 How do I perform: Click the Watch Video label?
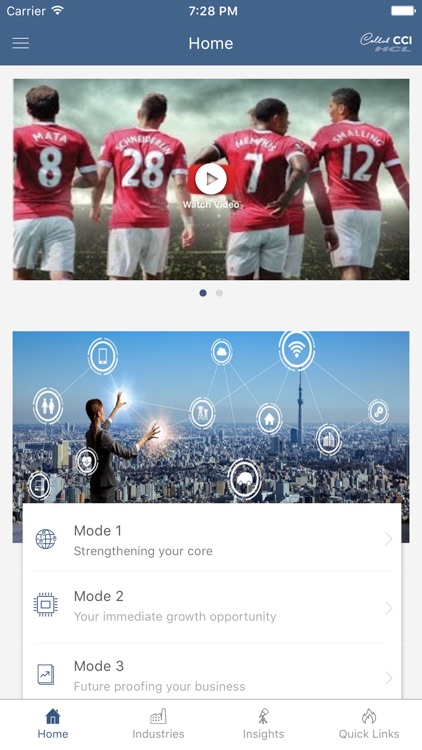coord(211,205)
